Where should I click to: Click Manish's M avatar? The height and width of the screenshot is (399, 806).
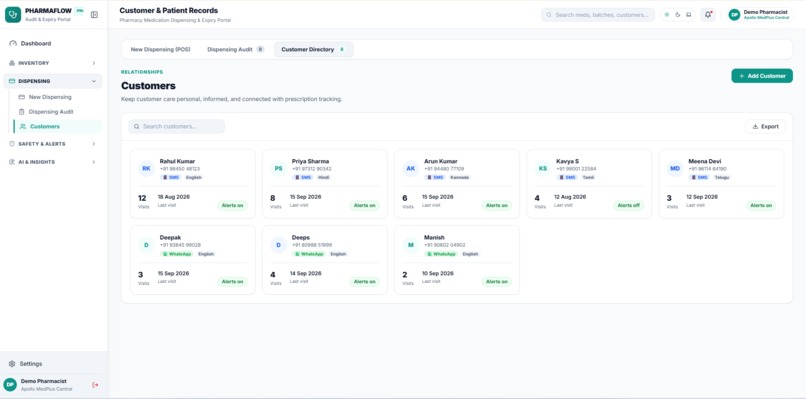[411, 245]
